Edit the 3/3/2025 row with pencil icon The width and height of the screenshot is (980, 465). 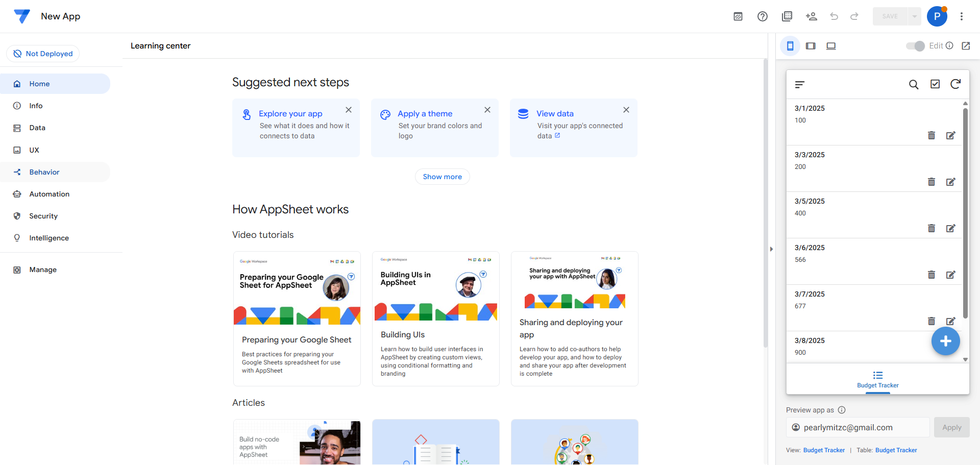(x=950, y=182)
